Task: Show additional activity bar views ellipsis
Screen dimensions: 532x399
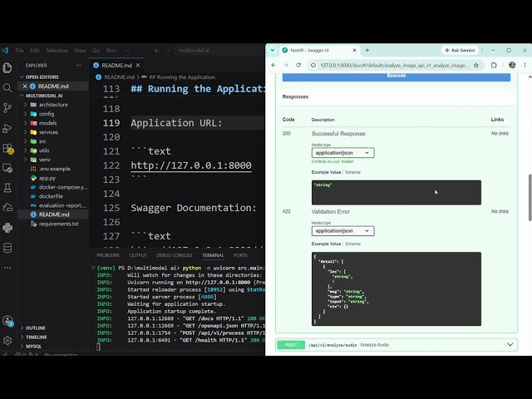Action: click(x=7, y=268)
